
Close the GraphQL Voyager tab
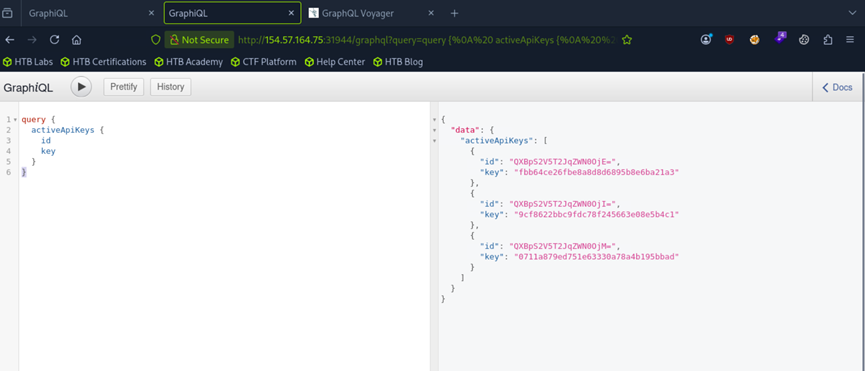431,13
